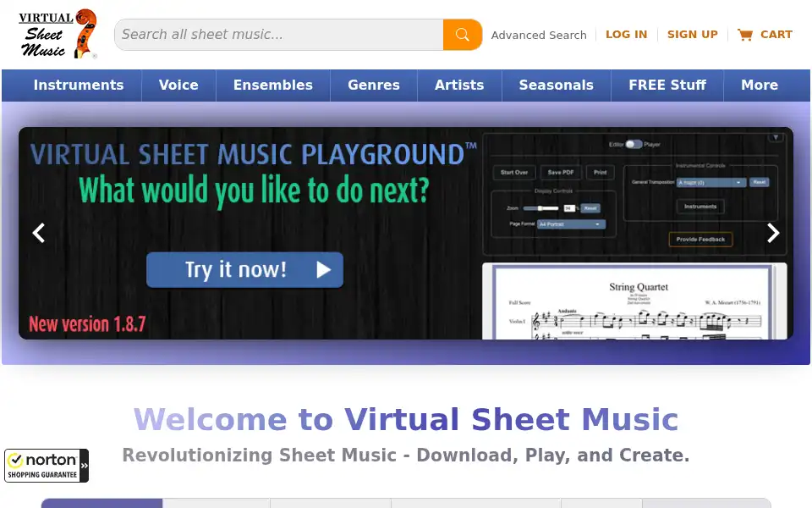Go to next banner slide arrow
812x508 pixels.
[x=772, y=233]
